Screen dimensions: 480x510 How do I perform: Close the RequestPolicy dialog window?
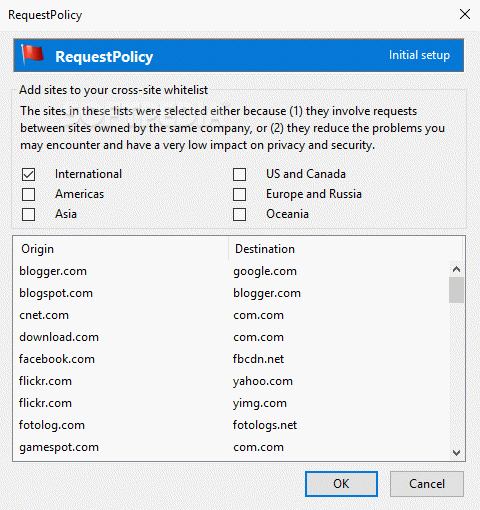click(465, 14)
